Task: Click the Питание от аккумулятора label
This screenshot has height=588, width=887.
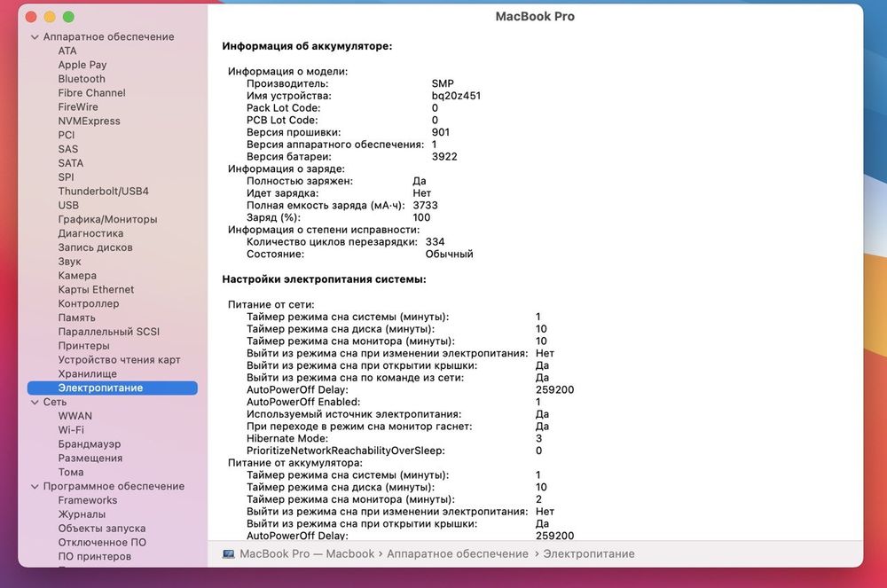Action: click(x=294, y=463)
